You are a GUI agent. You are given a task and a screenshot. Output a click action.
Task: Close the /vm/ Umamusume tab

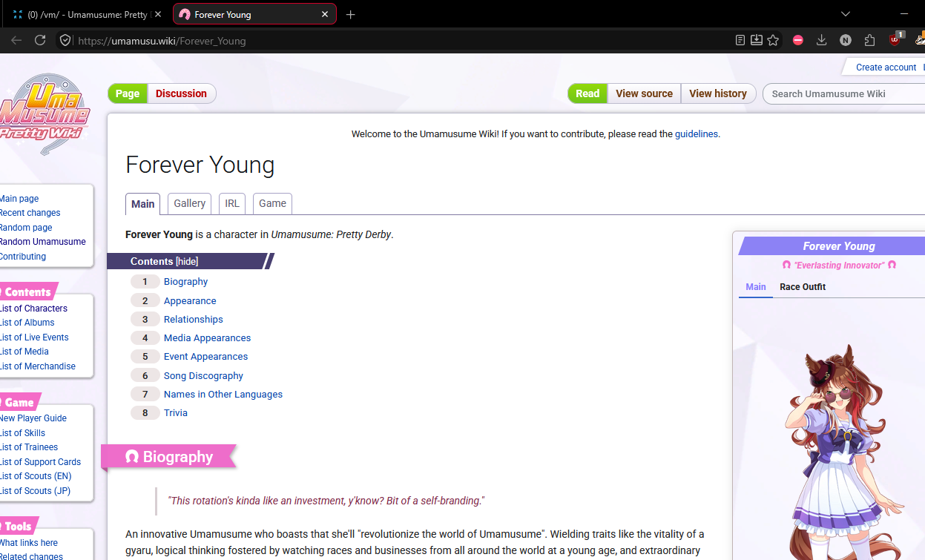[158, 14]
